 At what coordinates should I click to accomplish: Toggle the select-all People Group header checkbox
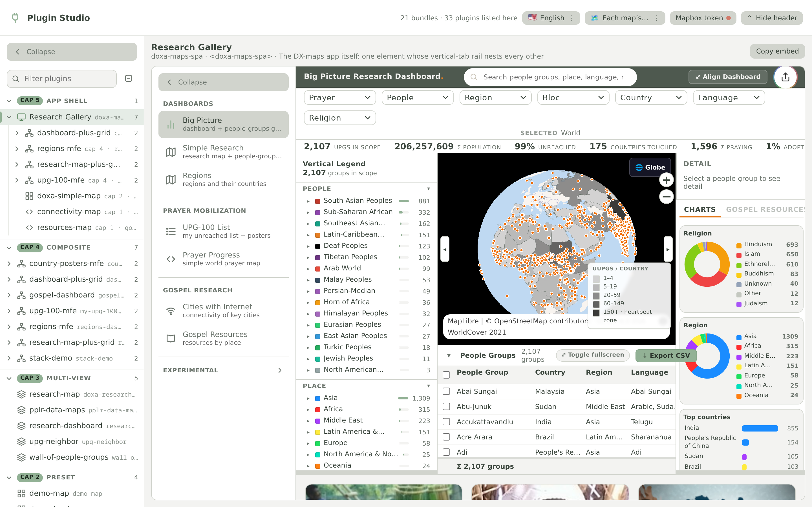tap(446, 375)
